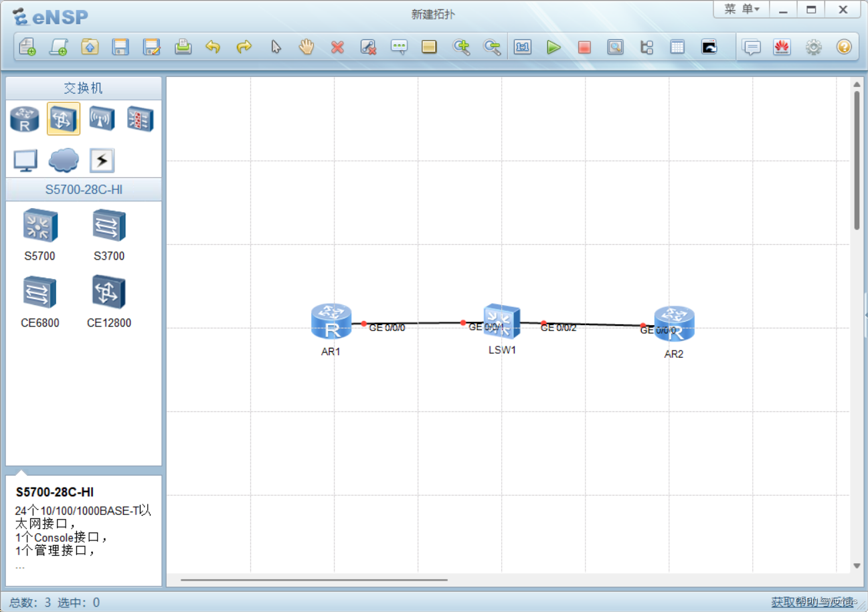Image resolution: width=868 pixels, height=612 pixels.
Task: Print the topology
Action: (x=183, y=47)
